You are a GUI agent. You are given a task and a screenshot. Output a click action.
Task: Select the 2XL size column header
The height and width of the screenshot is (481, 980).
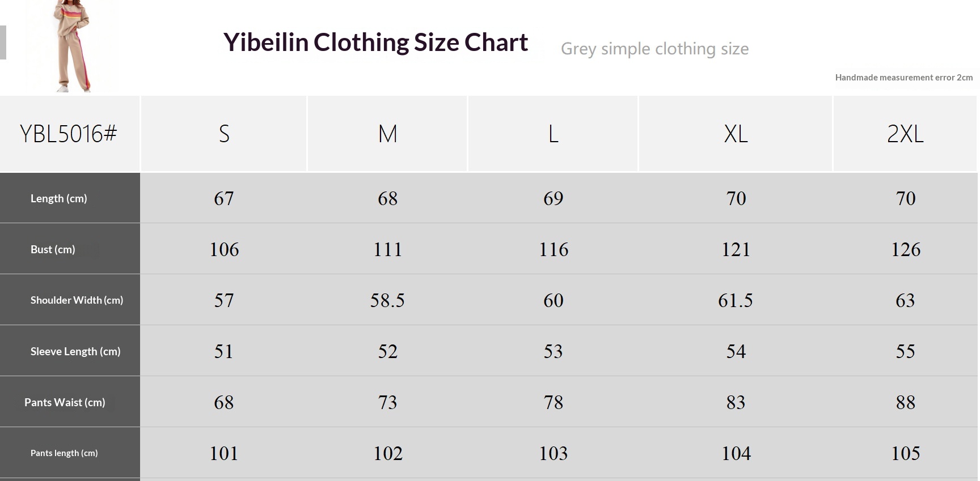[x=905, y=134]
